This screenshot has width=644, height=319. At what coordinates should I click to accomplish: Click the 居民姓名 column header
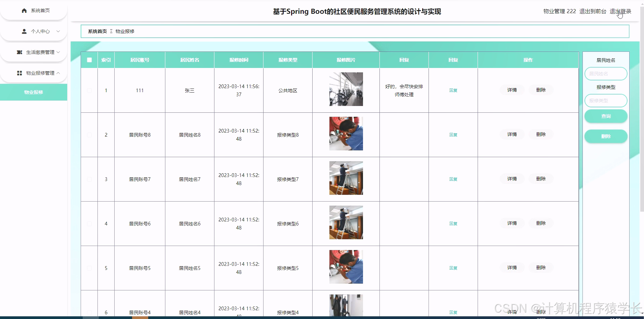pos(190,60)
